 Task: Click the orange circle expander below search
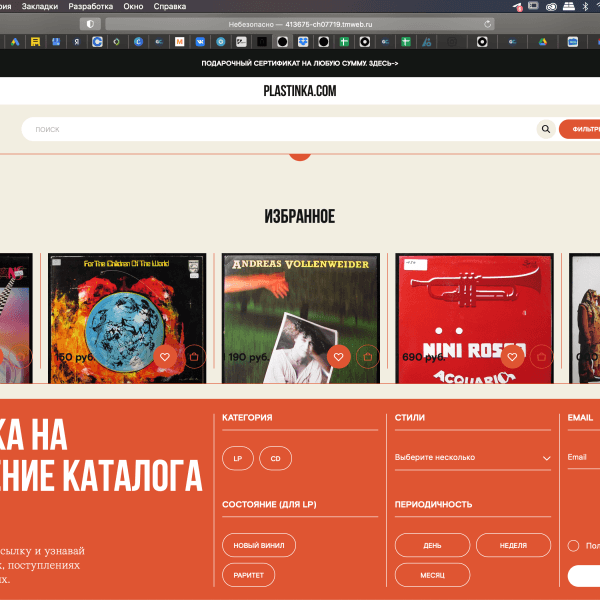299,154
